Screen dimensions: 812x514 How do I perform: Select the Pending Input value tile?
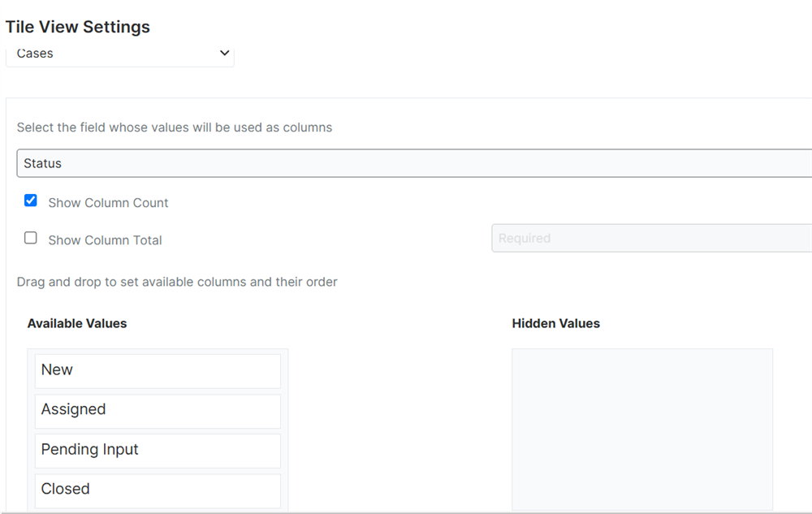158,450
